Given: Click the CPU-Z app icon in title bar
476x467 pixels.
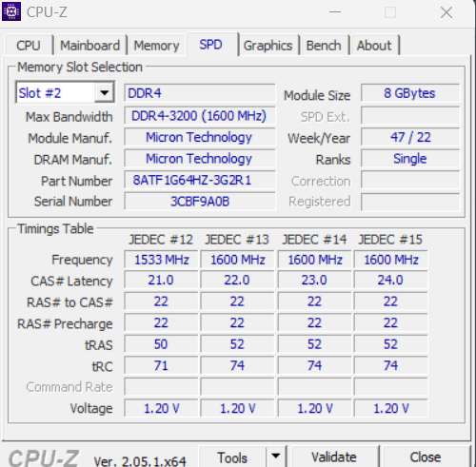Looking at the screenshot, I should pos(11,11).
